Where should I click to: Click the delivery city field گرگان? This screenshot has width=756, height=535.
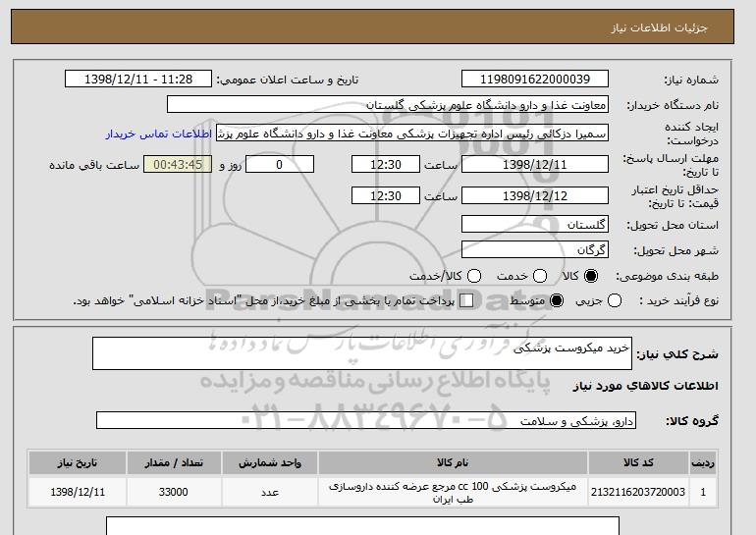coord(535,249)
